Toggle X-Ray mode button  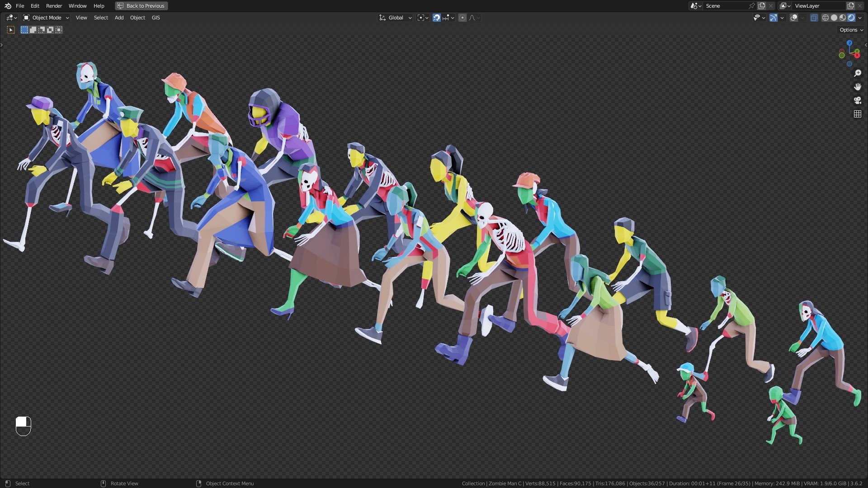point(814,18)
